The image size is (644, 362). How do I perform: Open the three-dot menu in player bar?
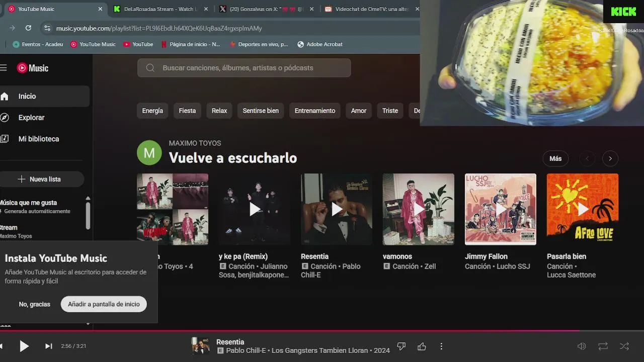441,346
